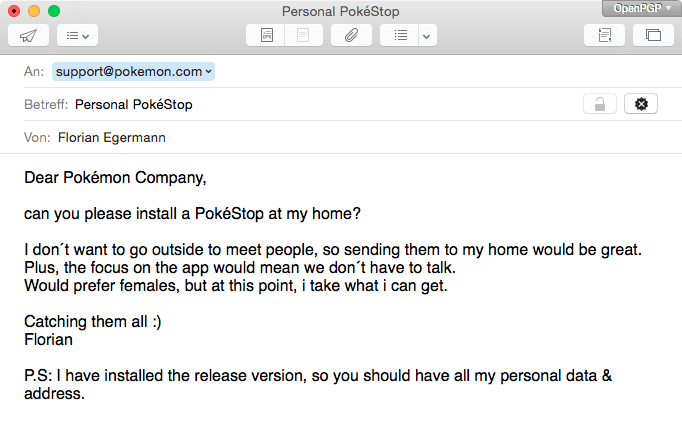
Task: Select the support@pokemon.com recipient token
Action: coord(133,71)
